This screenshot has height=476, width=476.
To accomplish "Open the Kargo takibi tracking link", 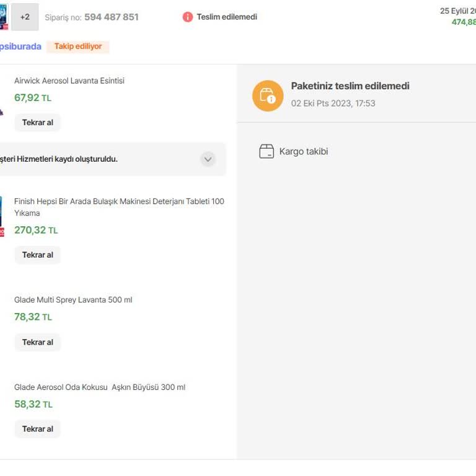I will coord(303,151).
